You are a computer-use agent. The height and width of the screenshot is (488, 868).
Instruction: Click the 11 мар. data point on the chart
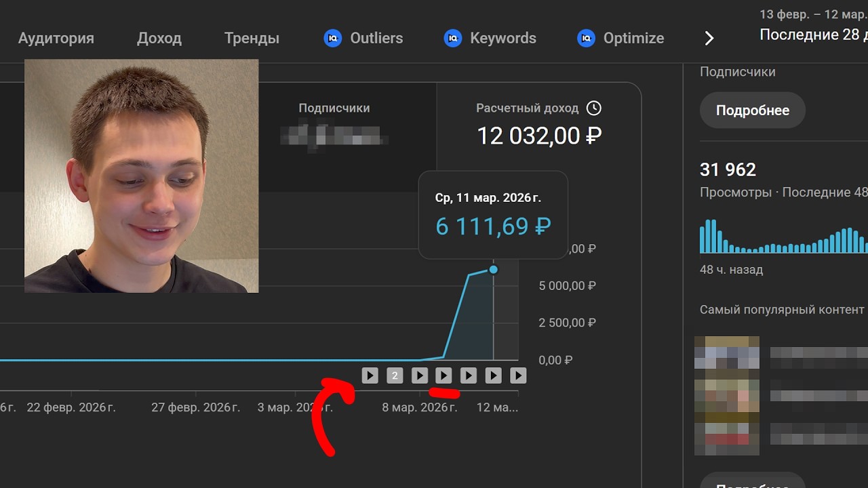click(494, 270)
